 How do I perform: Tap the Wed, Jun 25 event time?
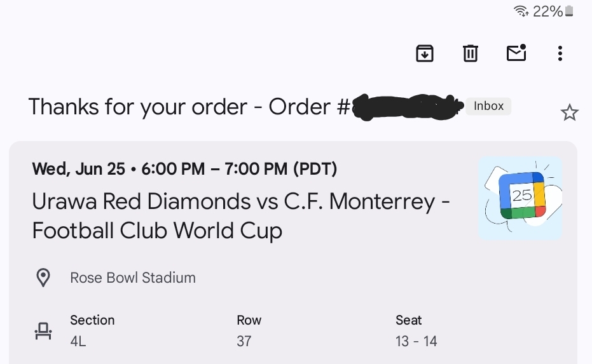[184, 169]
